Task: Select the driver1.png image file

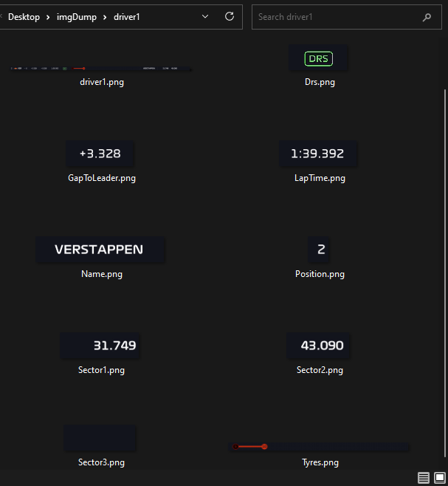Action: 101,69
